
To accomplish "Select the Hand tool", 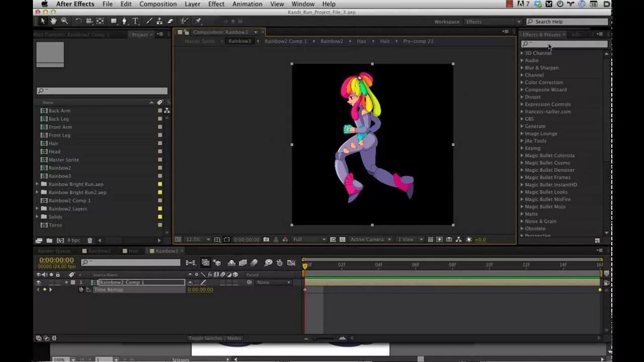I will 53,21.
